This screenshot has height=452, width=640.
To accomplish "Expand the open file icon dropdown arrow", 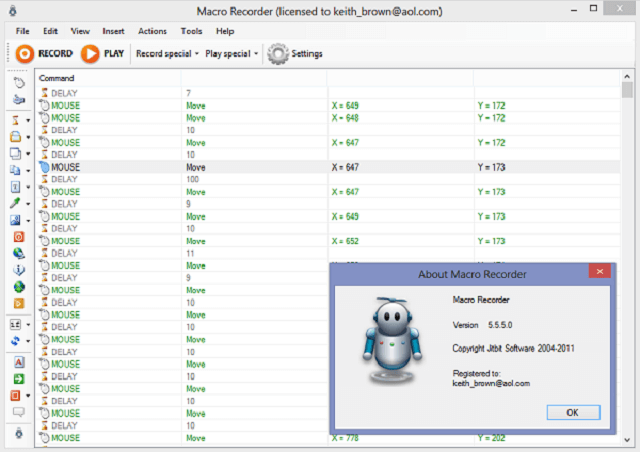I will point(28,137).
